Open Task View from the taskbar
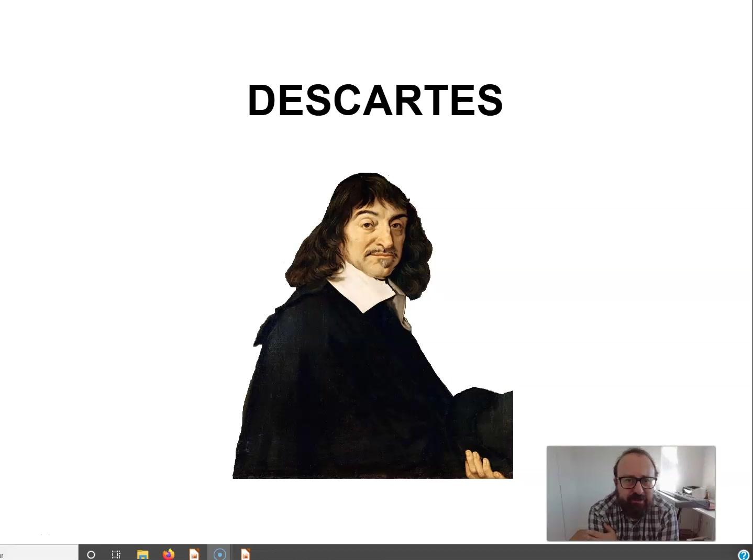 click(x=116, y=554)
